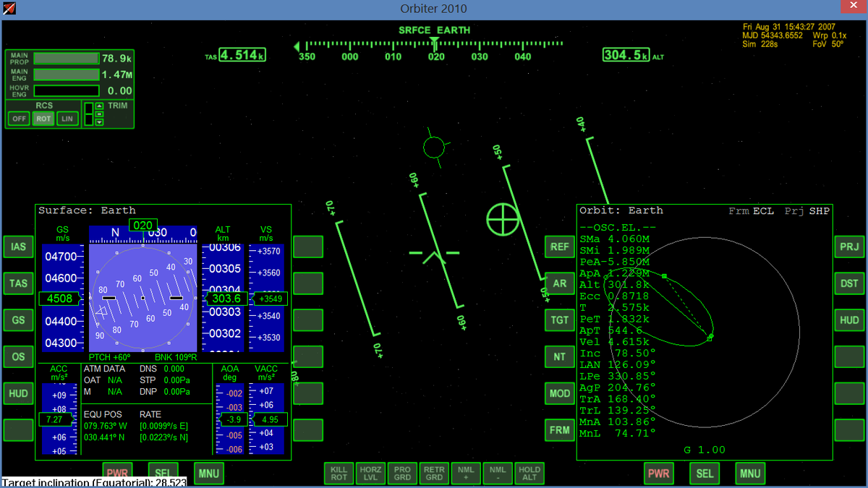This screenshot has height=488, width=868.
Task: Click 'BNK 109°R' bank label
Action: (175, 357)
